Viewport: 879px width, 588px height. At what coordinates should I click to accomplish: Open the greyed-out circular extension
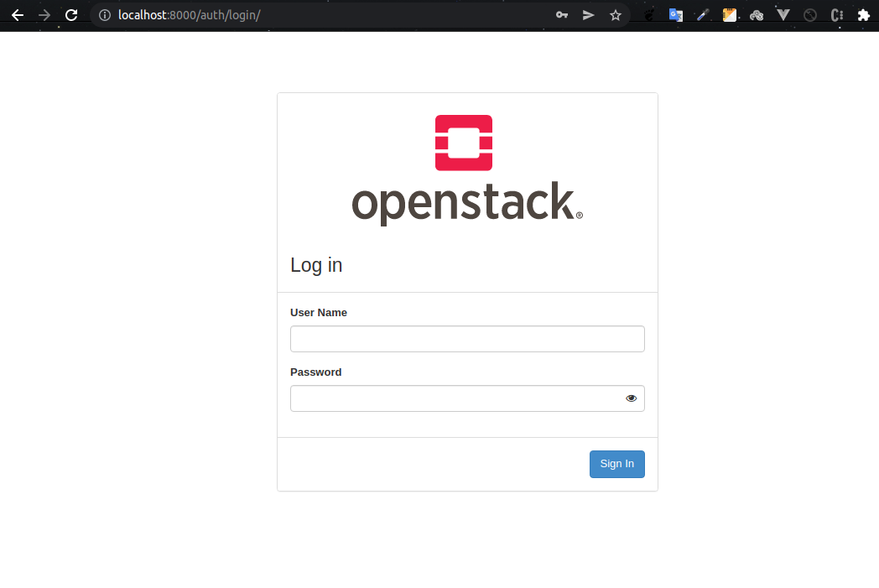[810, 15]
